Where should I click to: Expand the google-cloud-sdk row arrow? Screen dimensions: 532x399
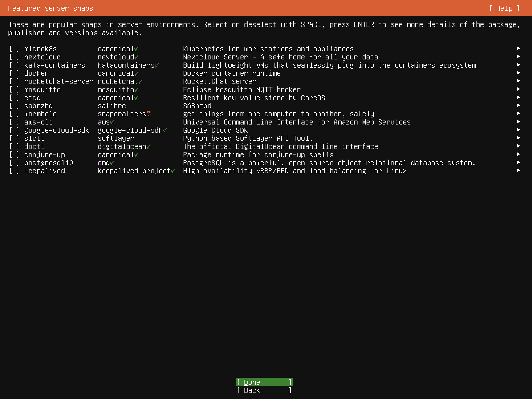click(519, 130)
